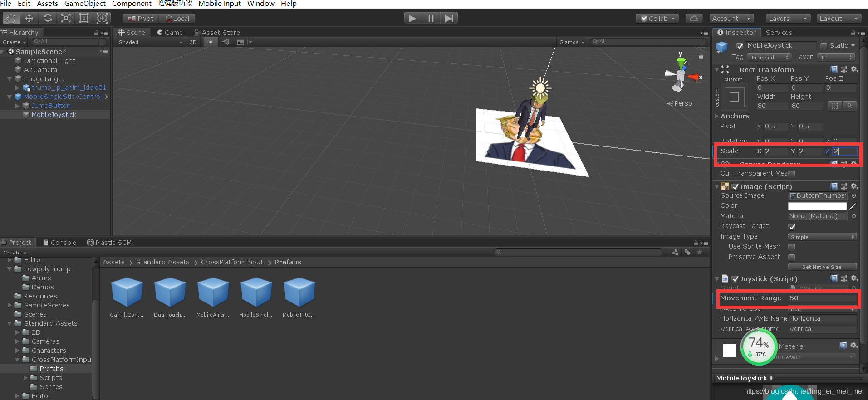Viewport: 868px width, 400px height.
Task: Select the Rotate tool
Action: pos(47,18)
